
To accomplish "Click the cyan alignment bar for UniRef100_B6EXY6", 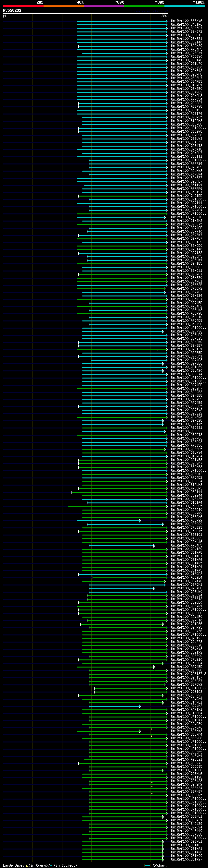I will coord(122,21).
